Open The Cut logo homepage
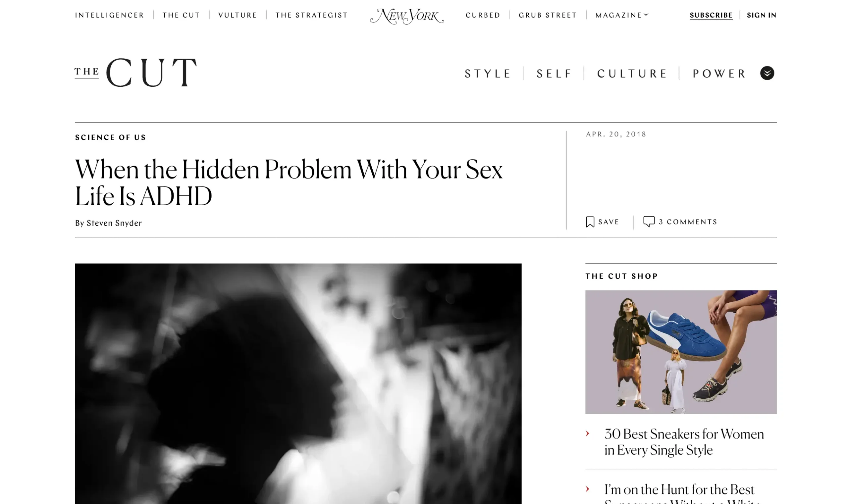 click(x=135, y=72)
